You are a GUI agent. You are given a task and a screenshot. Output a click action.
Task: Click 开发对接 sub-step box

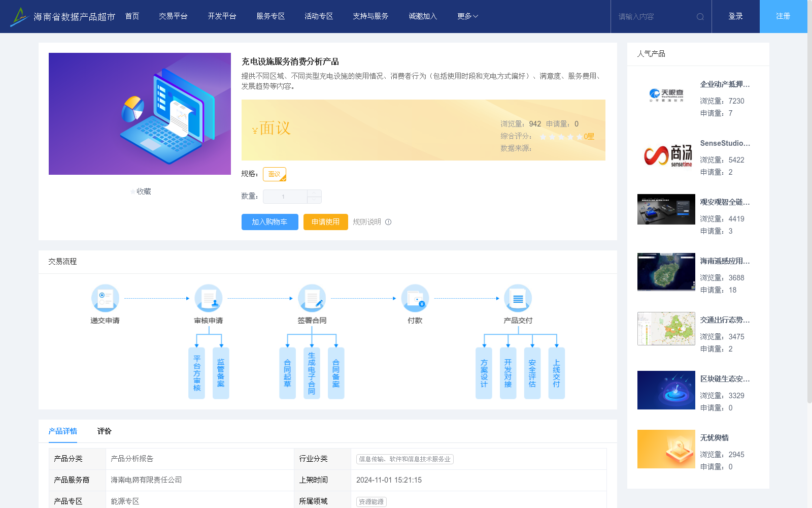(x=508, y=373)
